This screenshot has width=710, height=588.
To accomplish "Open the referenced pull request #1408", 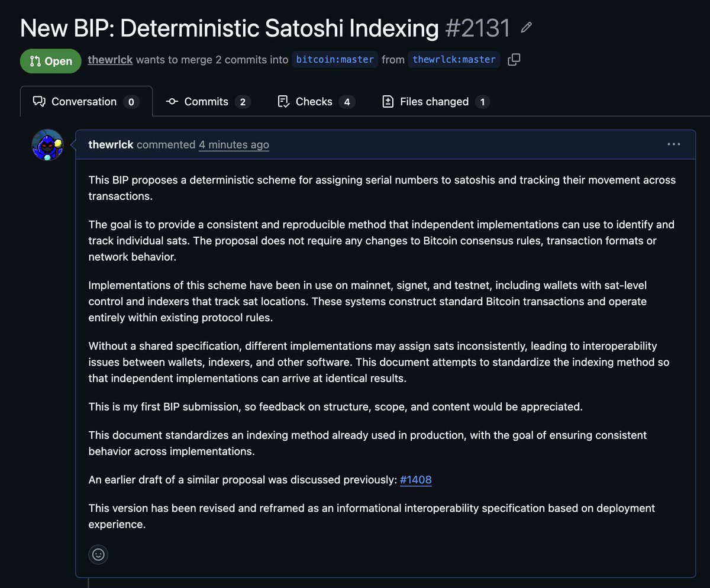I will [x=416, y=480].
